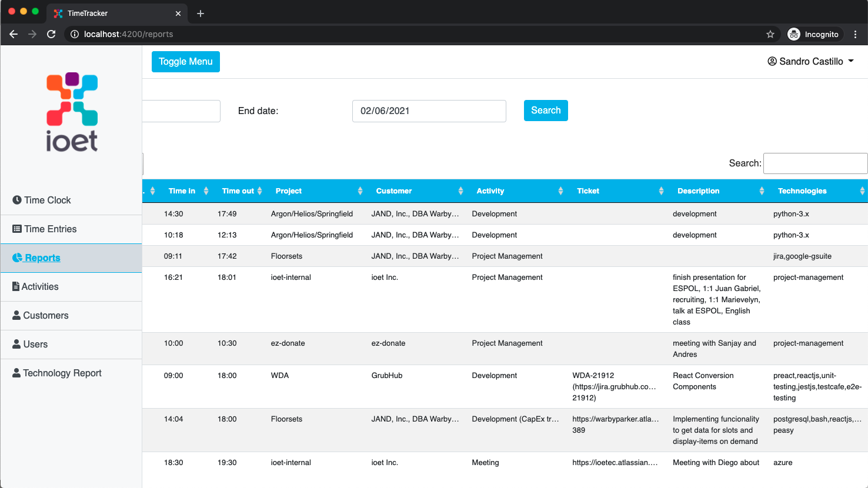Image resolution: width=868 pixels, height=488 pixels.
Task: Click the blue Search button
Action: [546, 111]
